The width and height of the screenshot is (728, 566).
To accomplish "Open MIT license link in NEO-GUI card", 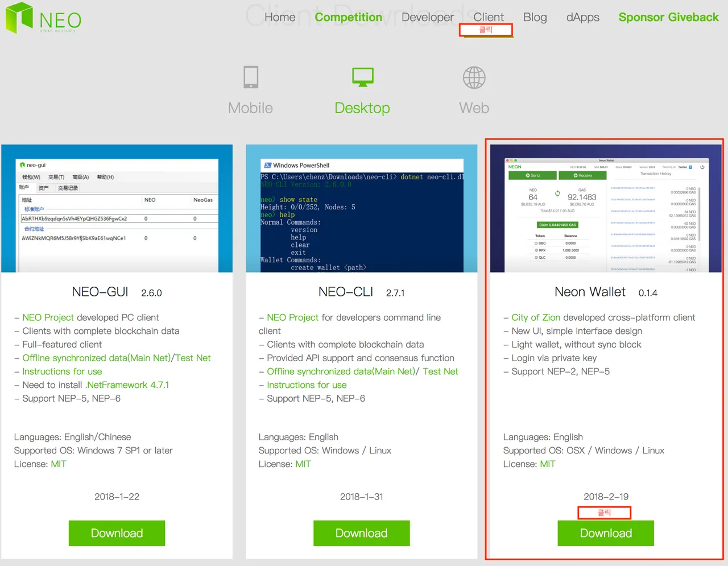I will click(59, 464).
